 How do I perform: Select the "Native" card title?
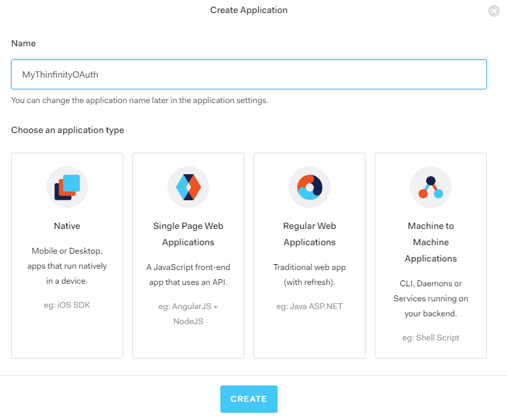tap(67, 226)
